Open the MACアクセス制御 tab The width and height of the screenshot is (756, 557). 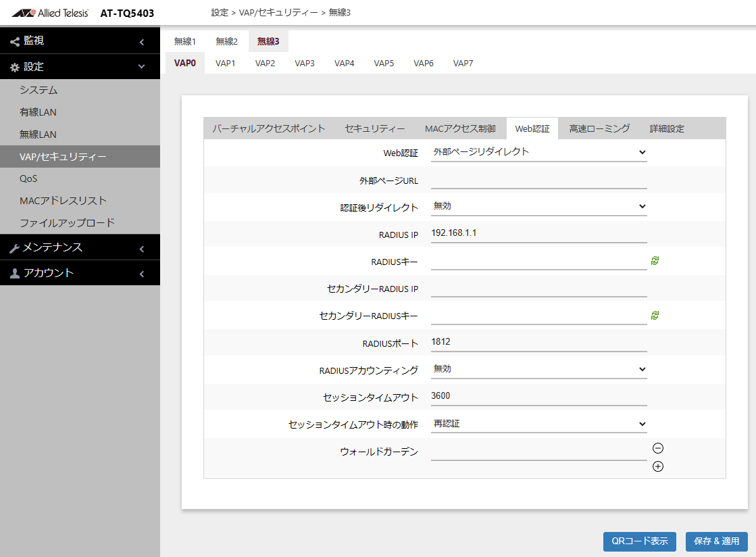tap(460, 128)
